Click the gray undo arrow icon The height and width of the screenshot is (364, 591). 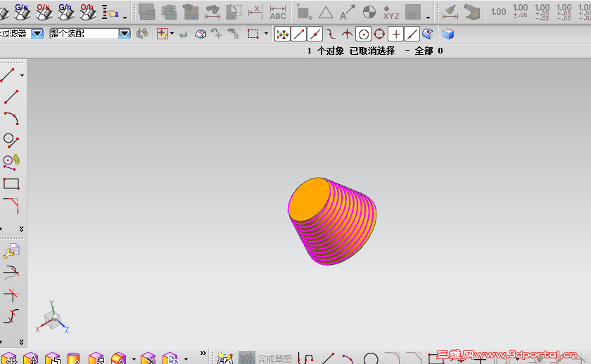tap(183, 34)
